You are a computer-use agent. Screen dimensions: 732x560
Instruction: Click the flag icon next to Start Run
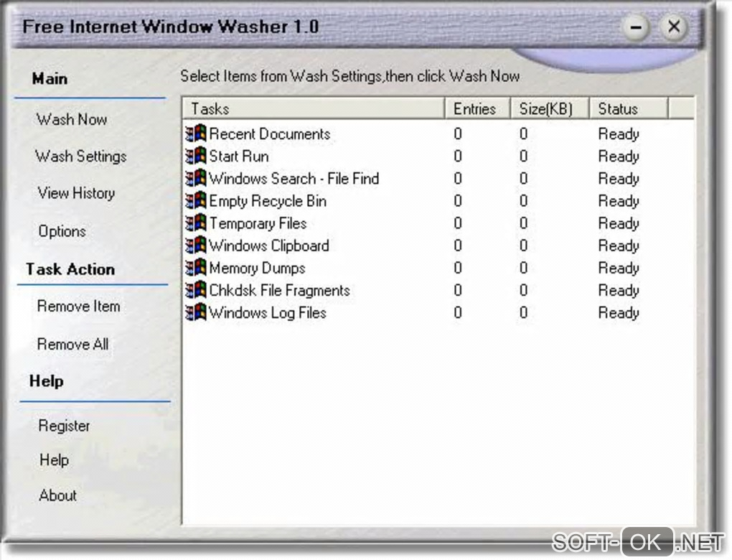(x=196, y=156)
